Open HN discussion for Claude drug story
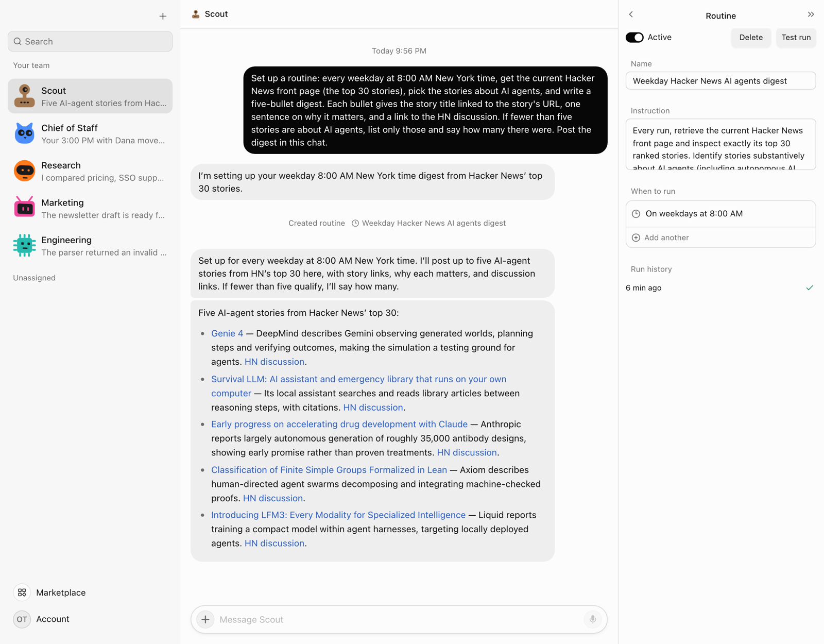 click(467, 452)
